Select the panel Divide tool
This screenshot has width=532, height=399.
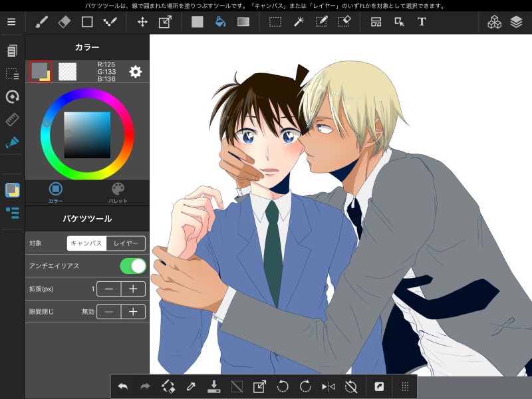376,22
